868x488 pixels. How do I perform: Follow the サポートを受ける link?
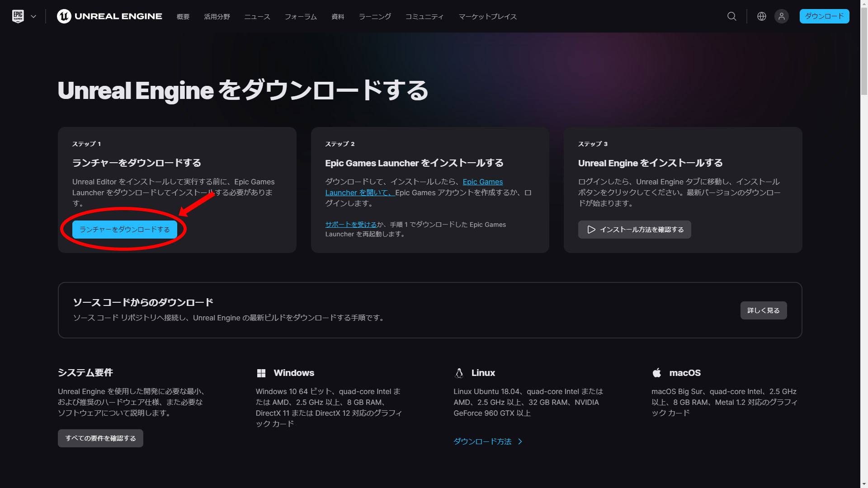pos(351,225)
